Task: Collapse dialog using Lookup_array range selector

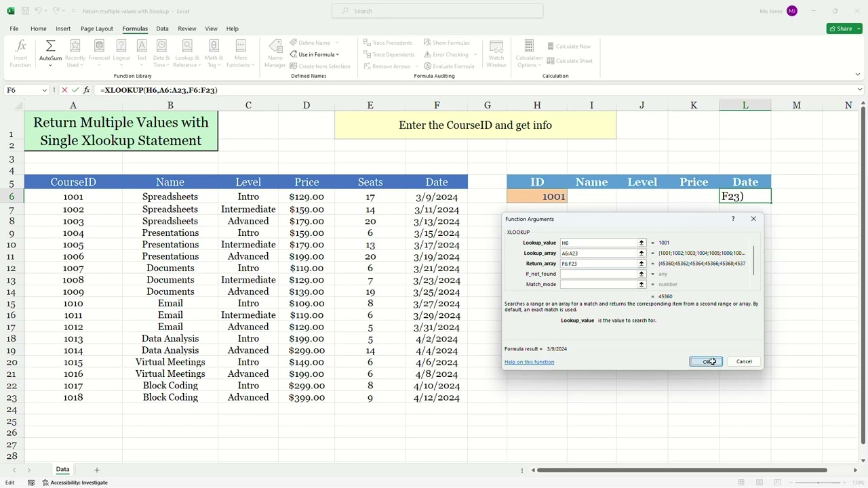Action: (641, 253)
